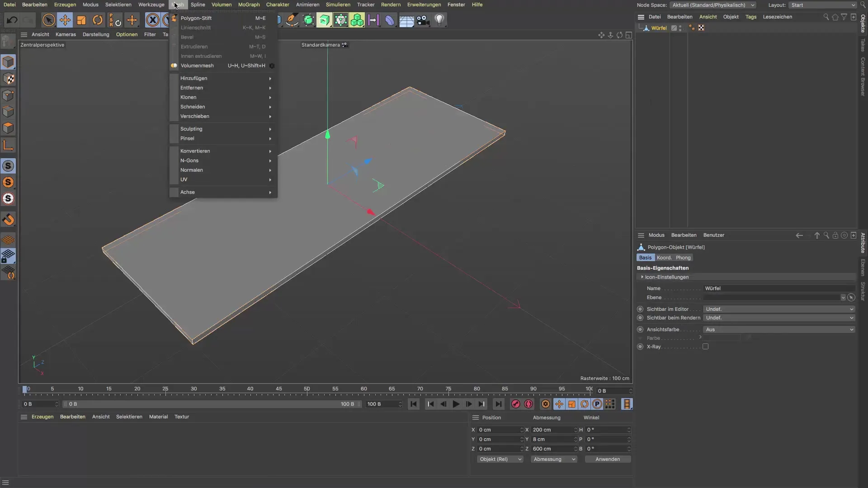Open the MoGraph menu

tap(249, 5)
